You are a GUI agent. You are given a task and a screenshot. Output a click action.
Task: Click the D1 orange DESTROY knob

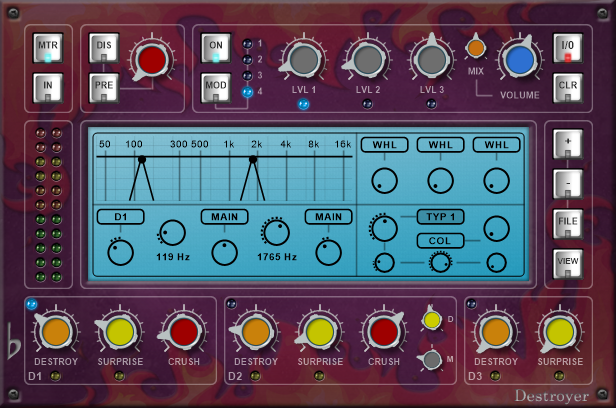point(55,331)
